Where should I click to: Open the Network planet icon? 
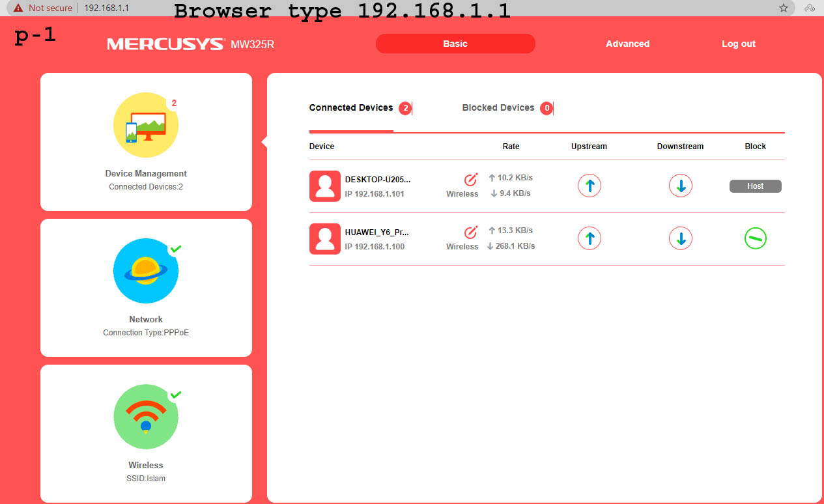click(x=146, y=271)
